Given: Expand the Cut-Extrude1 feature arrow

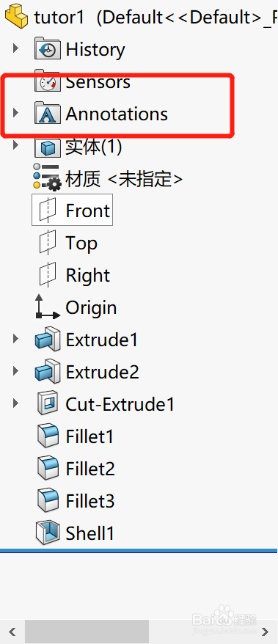Looking at the screenshot, I should tap(15, 403).
